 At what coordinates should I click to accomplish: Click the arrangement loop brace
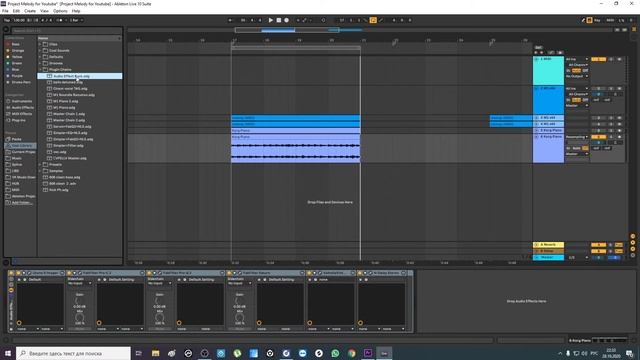pyautogui.click(x=296, y=48)
